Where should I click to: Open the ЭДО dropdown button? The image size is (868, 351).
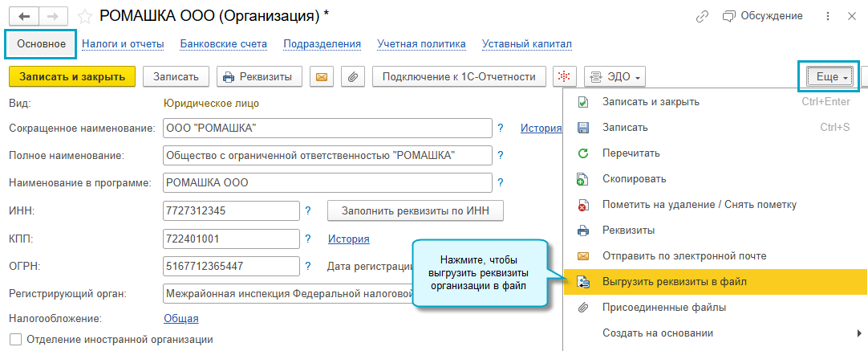click(x=615, y=77)
